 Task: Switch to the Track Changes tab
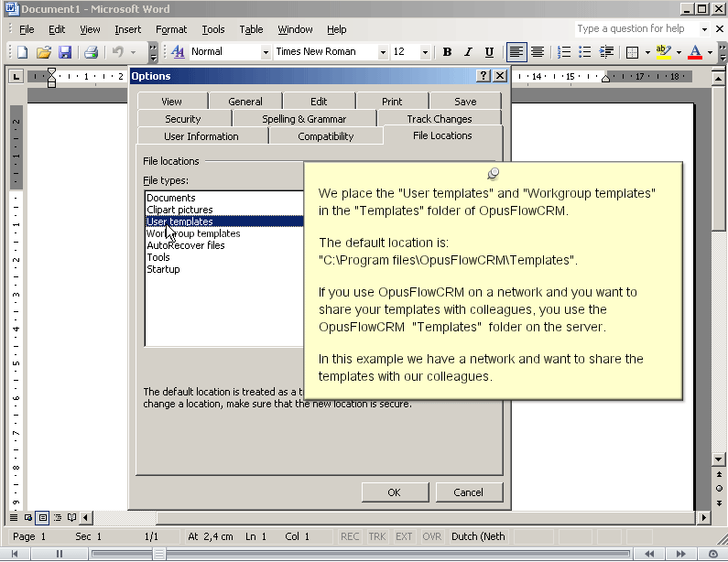440,119
